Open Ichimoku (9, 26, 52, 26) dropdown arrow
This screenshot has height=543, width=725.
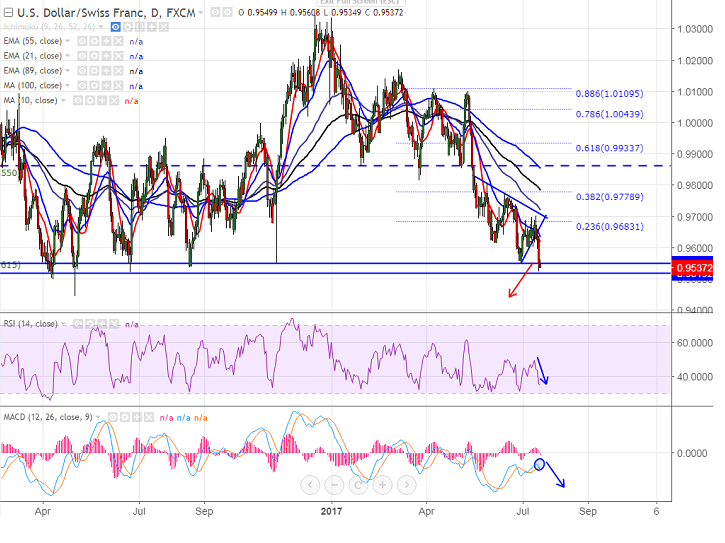tap(101, 27)
